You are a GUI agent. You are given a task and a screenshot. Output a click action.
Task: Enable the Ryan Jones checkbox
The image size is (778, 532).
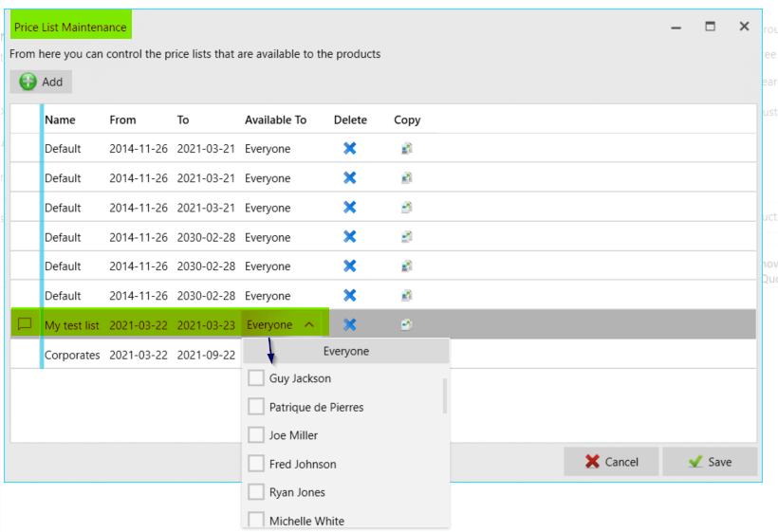click(x=255, y=492)
